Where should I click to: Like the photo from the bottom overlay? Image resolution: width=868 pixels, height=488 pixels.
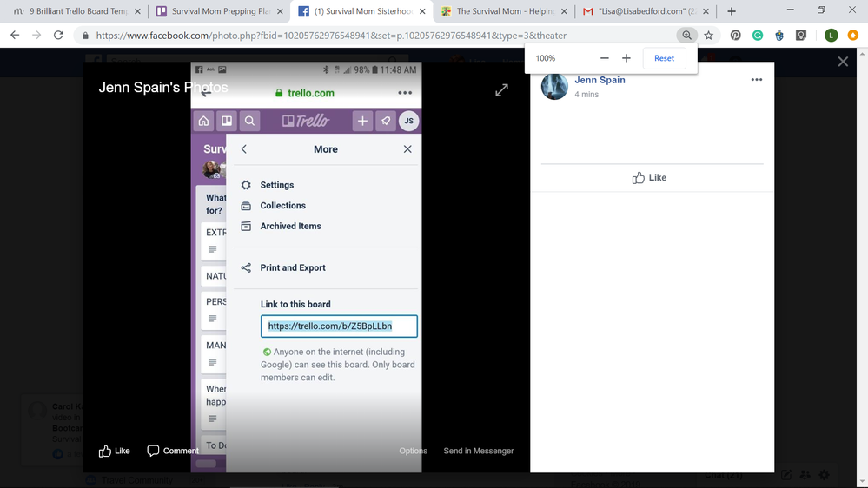(x=114, y=451)
